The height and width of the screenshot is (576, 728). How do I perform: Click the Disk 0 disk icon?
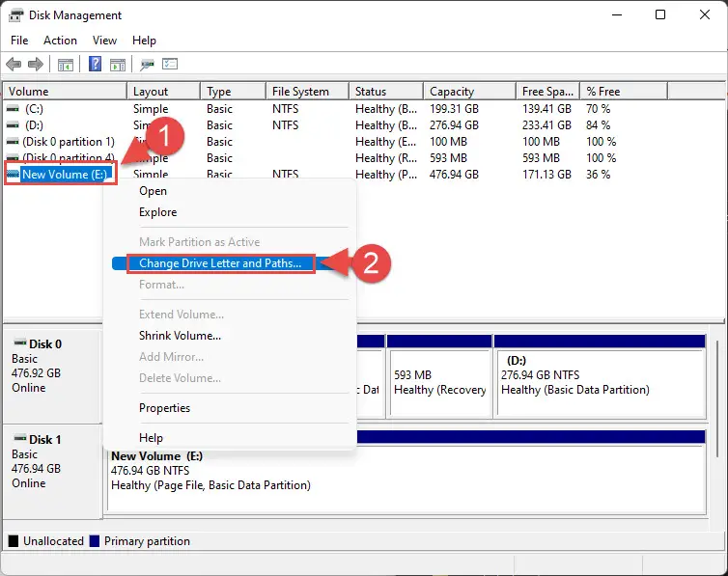coord(20,343)
